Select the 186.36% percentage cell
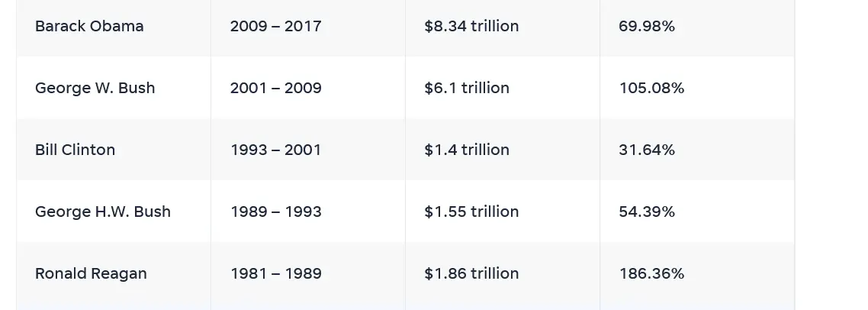 pyautogui.click(x=651, y=273)
